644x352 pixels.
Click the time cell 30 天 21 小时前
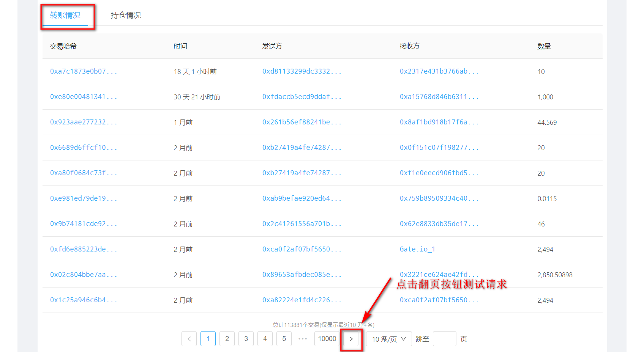[x=197, y=97]
